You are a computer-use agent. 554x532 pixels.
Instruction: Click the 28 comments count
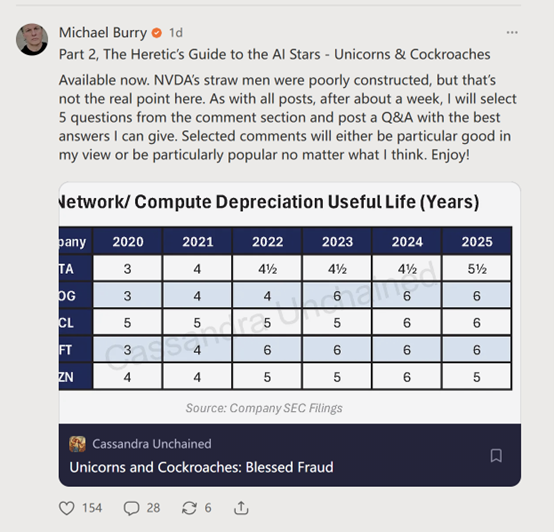(x=153, y=508)
